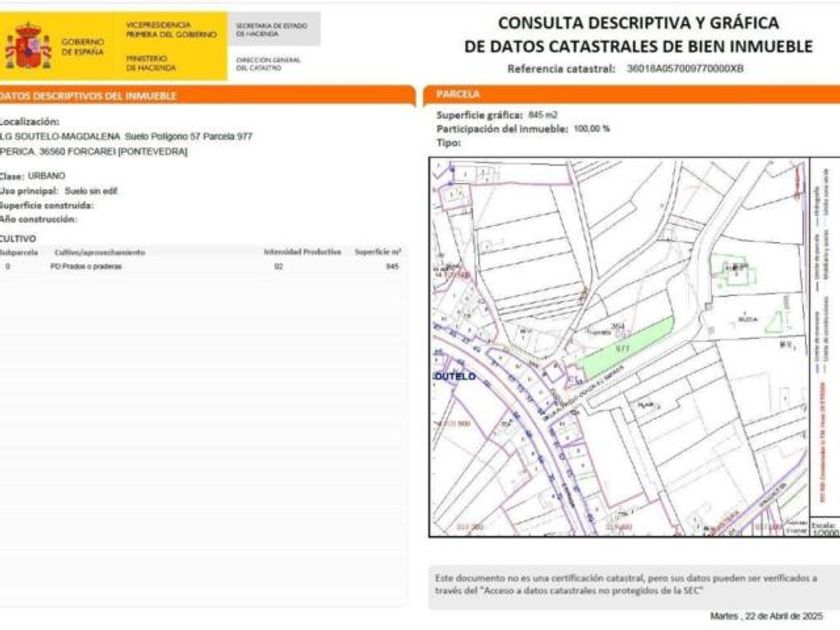Click 'CONSULTA DESCRIPTIVA Y GRÁFICA' title line
The width and height of the screenshot is (840, 630).
coord(639,23)
